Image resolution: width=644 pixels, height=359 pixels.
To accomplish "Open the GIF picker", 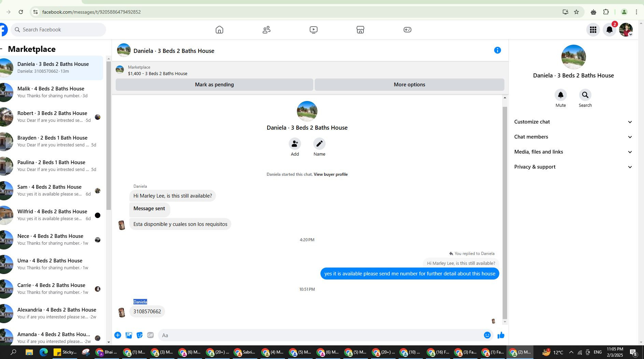I will pos(151,335).
